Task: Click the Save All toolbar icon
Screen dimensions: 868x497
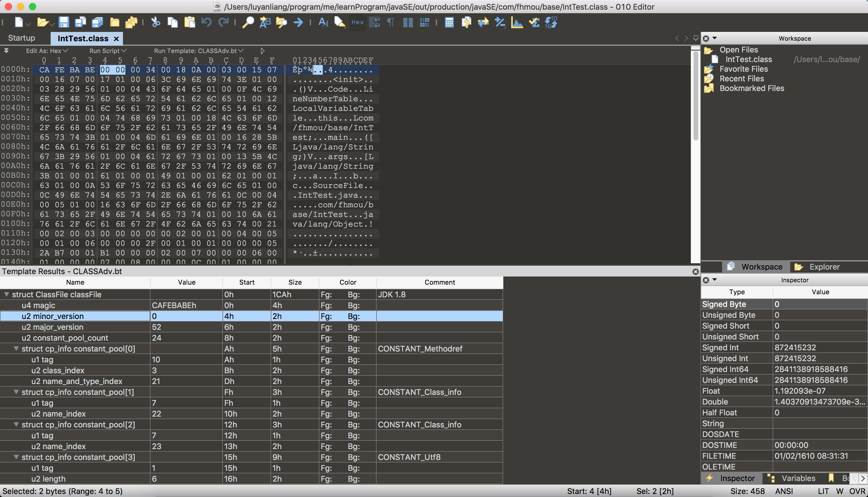Action: coord(98,23)
